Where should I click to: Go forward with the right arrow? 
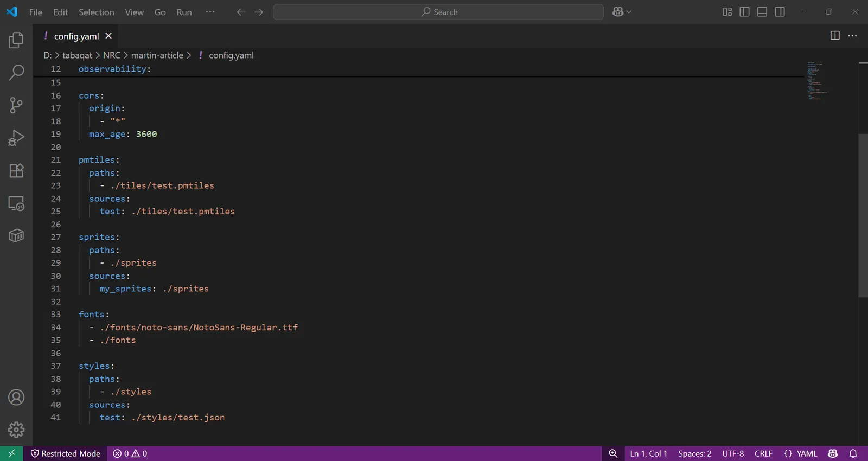point(259,12)
